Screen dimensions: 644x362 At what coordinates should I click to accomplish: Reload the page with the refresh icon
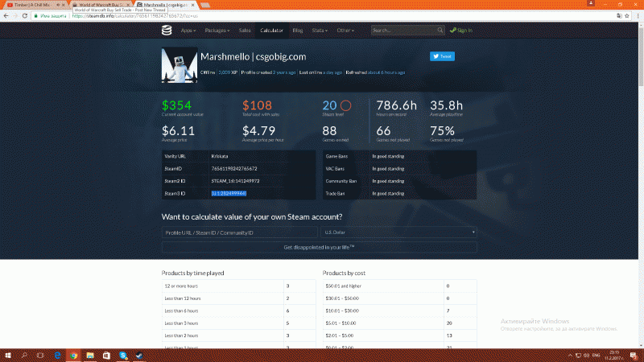tap(25, 16)
